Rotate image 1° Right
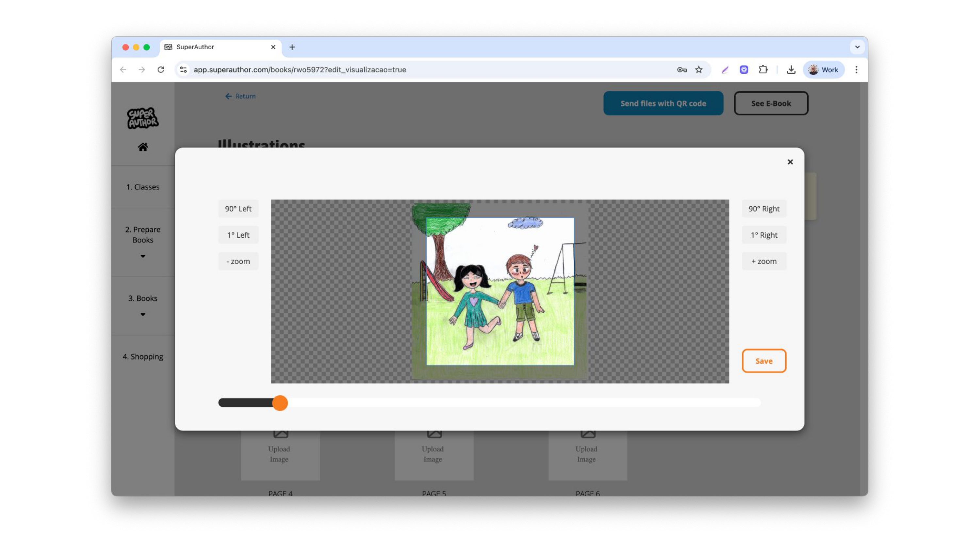The height and width of the screenshot is (551, 980). [764, 235]
